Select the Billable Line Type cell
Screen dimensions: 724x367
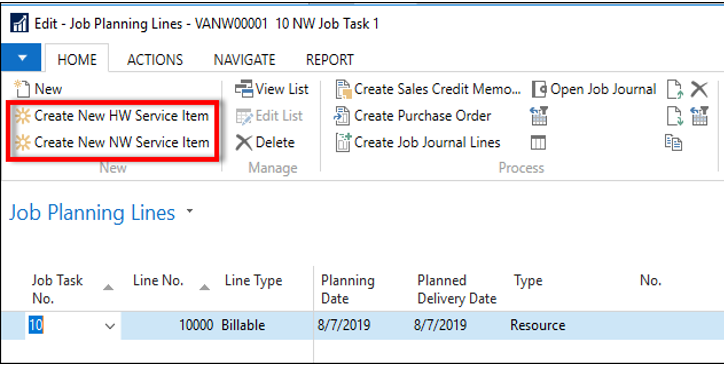(243, 325)
